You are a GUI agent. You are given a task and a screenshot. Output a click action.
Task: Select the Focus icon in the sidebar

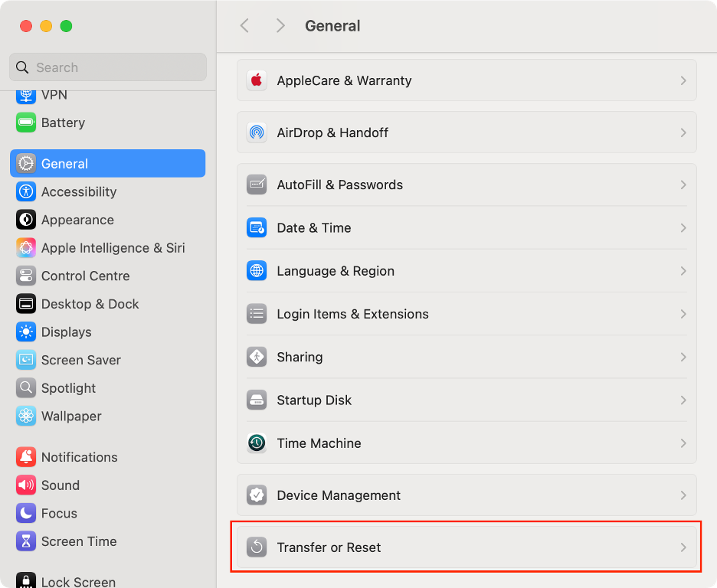point(25,513)
